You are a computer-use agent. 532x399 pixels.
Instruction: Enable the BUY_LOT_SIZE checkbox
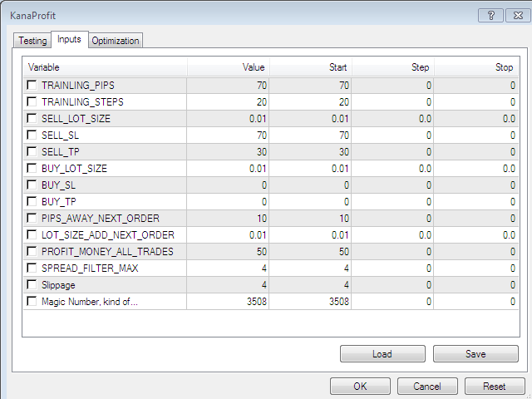pyautogui.click(x=32, y=168)
